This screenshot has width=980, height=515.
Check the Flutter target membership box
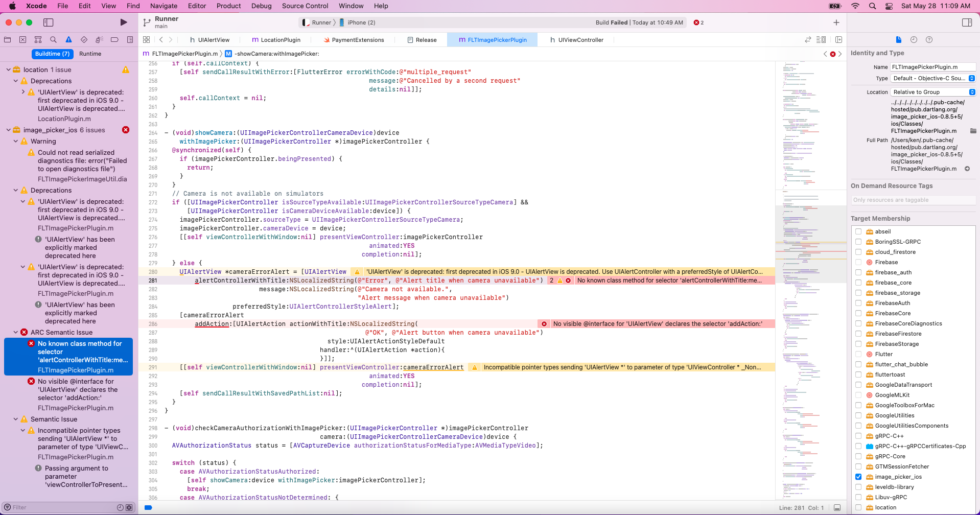point(858,354)
